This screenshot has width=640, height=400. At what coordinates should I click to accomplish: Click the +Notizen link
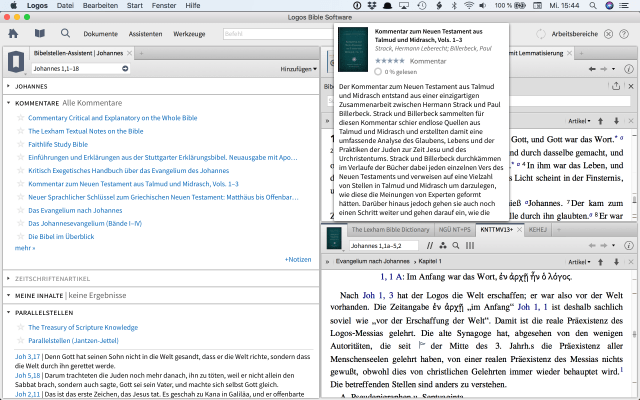coord(297,259)
